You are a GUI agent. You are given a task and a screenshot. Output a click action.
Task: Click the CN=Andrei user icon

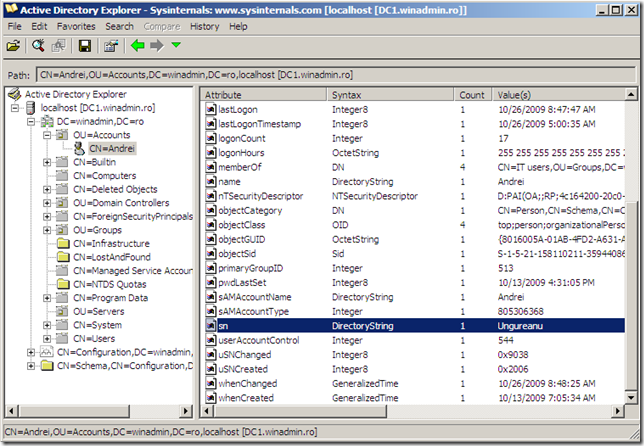click(79, 148)
